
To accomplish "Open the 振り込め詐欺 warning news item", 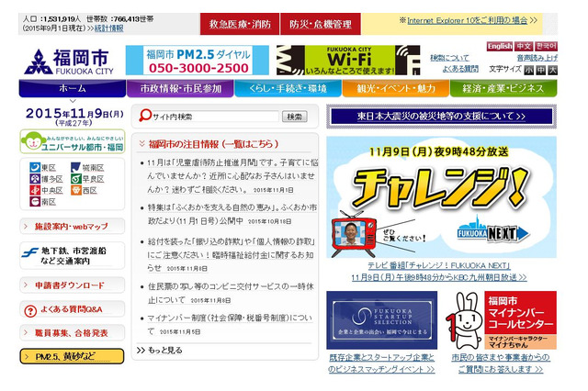I will point(231,254).
